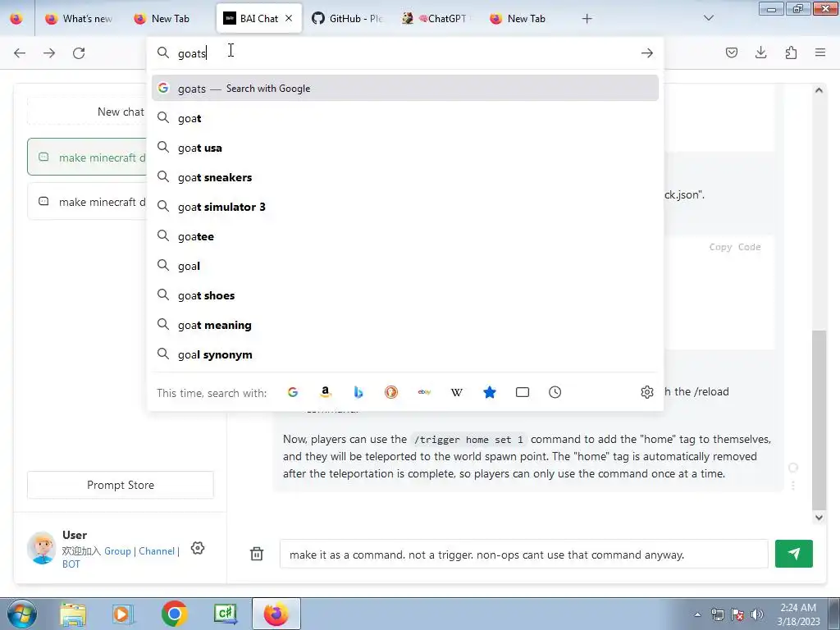Open the Group link
The width and height of the screenshot is (840, 630).
pyautogui.click(x=117, y=550)
